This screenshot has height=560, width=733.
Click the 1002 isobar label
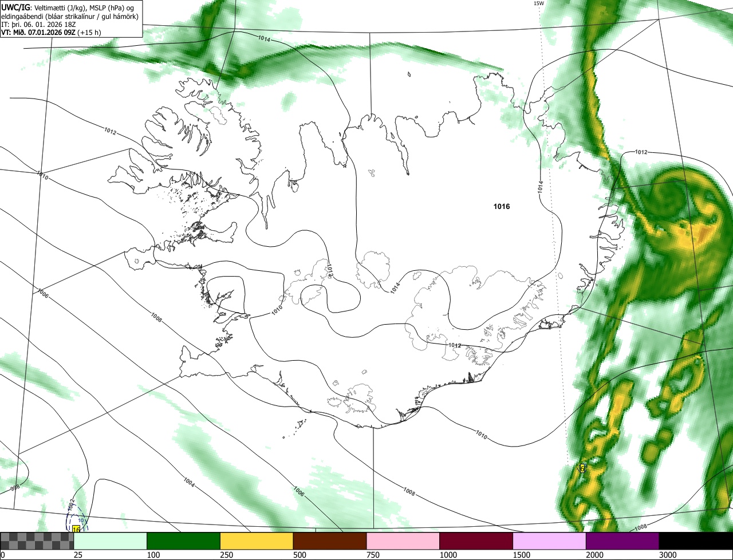point(71,504)
